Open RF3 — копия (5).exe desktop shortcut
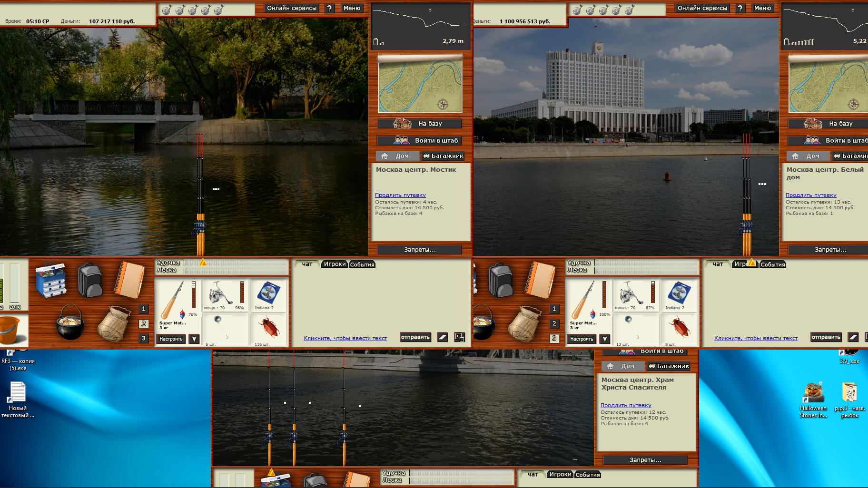The height and width of the screenshot is (488, 868). (18, 360)
